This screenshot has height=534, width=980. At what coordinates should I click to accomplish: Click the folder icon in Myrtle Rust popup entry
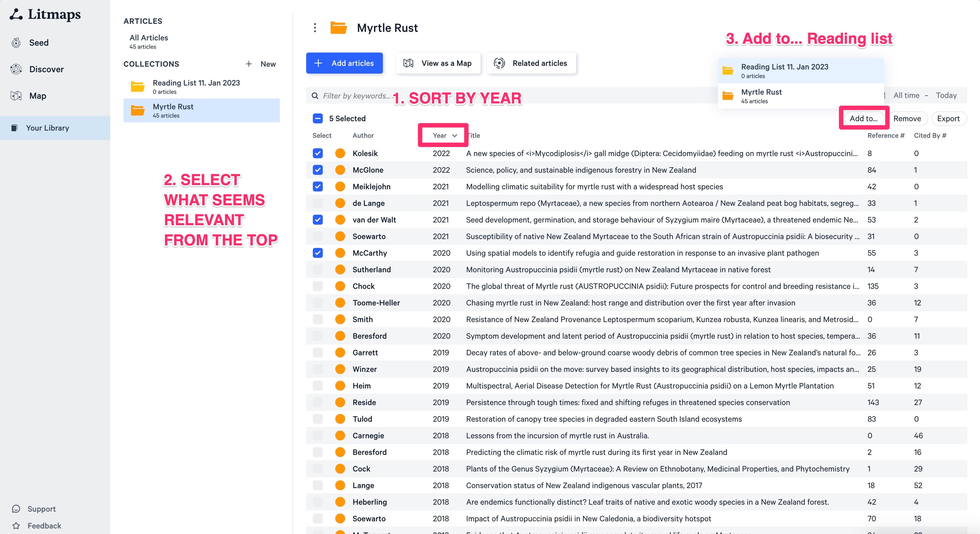pos(728,95)
